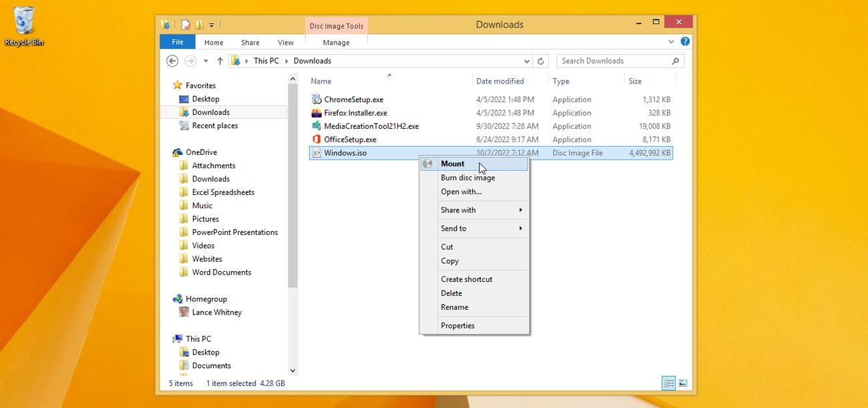The width and height of the screenshot is (868, 408).
Task: Click breadcrumb arrow before This PC
Action: (247, 61)
